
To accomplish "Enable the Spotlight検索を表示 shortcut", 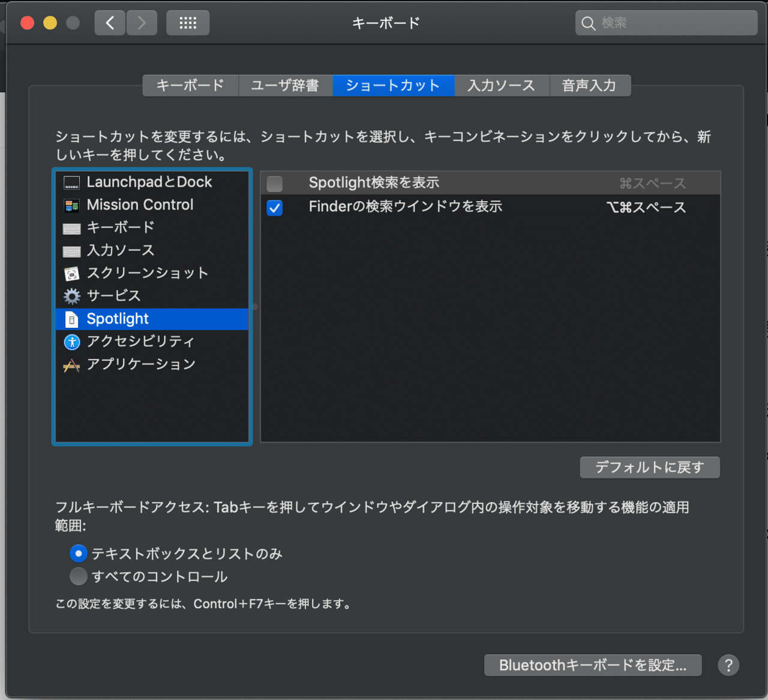I will click(x=274, y=184).
